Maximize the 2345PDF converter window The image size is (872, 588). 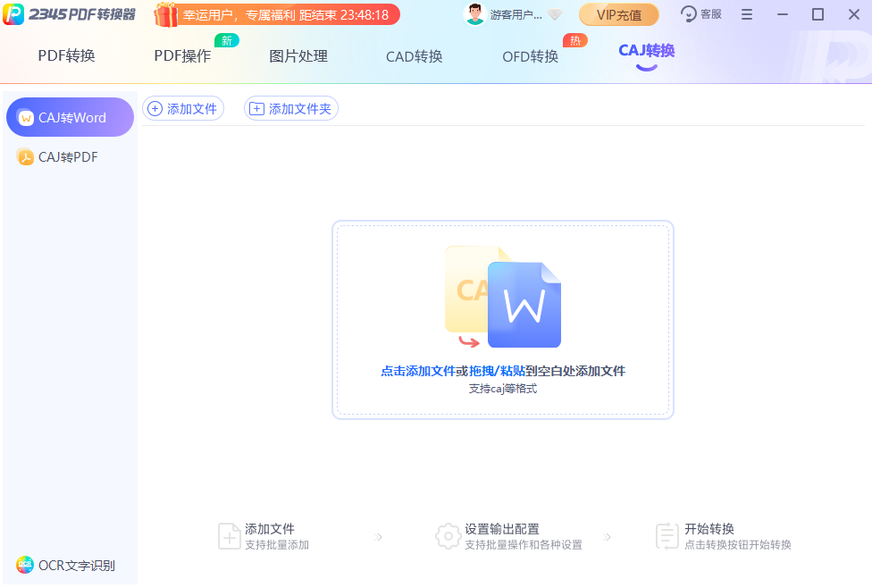click(x=817, y=14)
